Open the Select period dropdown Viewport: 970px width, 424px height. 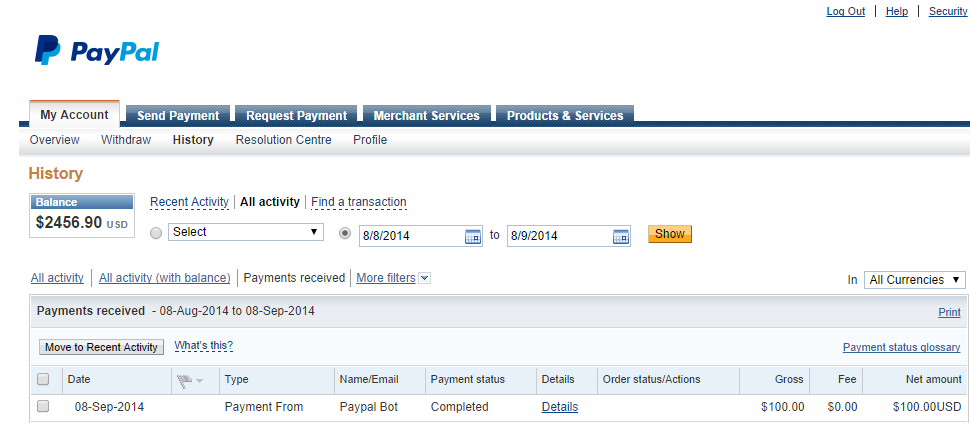(246, 232)
